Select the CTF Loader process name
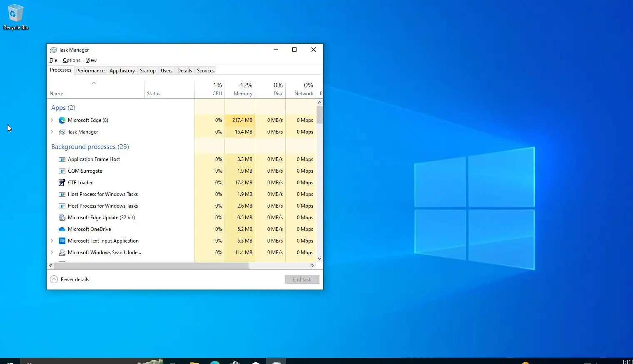 click(x=80, y=183)
